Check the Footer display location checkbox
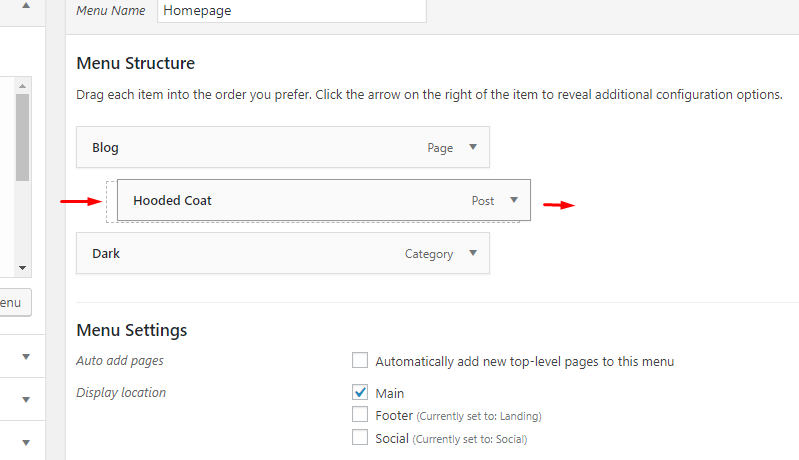 360,414
